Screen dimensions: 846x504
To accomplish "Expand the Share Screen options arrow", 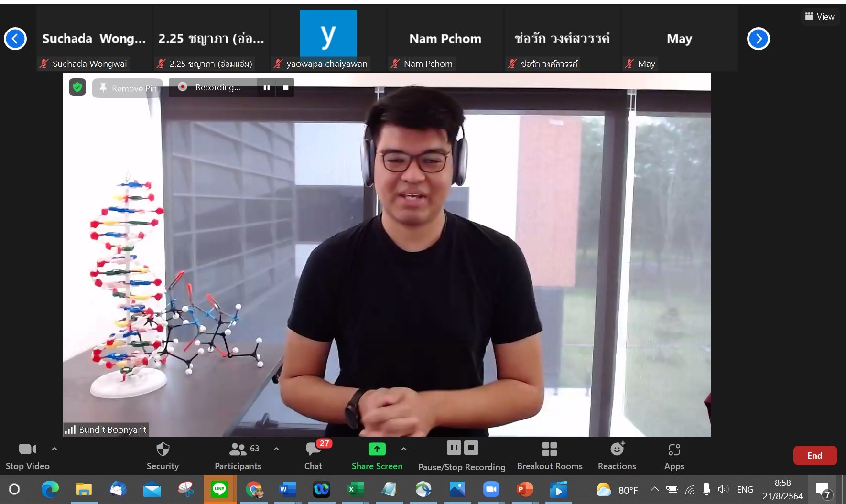I will point(404,449).
